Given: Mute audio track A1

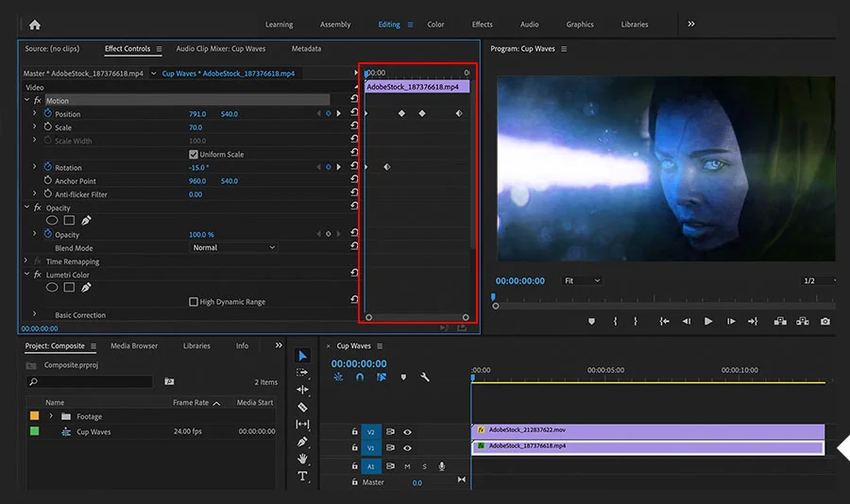Looking at the screenshot, I should (407, 466).
